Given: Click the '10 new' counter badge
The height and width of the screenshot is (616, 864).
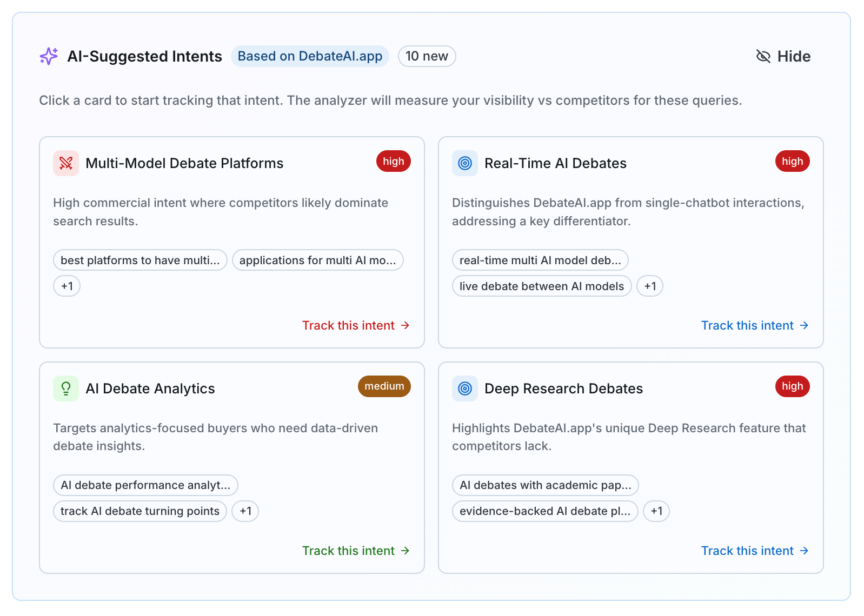Looking at the screenshot, I should point(427,56).
